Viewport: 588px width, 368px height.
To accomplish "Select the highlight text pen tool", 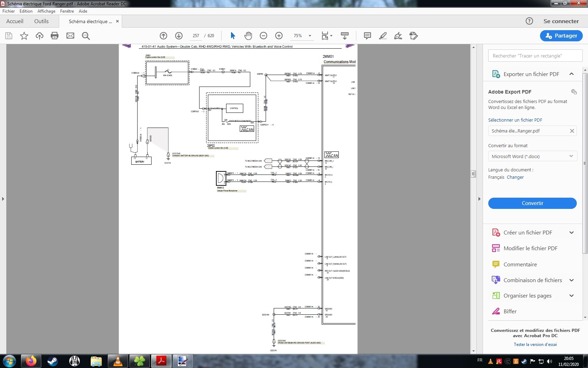I will (x=383, y=36).
